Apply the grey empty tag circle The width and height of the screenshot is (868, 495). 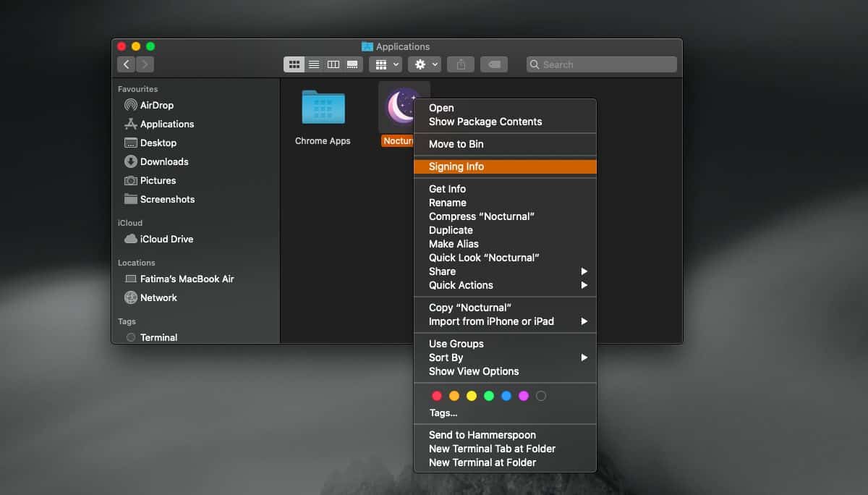coord(541,396)
